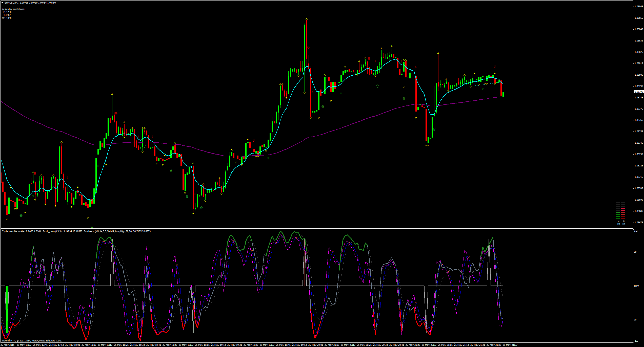The height and width of the screenshot is (347, 644).
Task: Click the red sell arrow above the last consolidation range
Action: click(495, 67)
